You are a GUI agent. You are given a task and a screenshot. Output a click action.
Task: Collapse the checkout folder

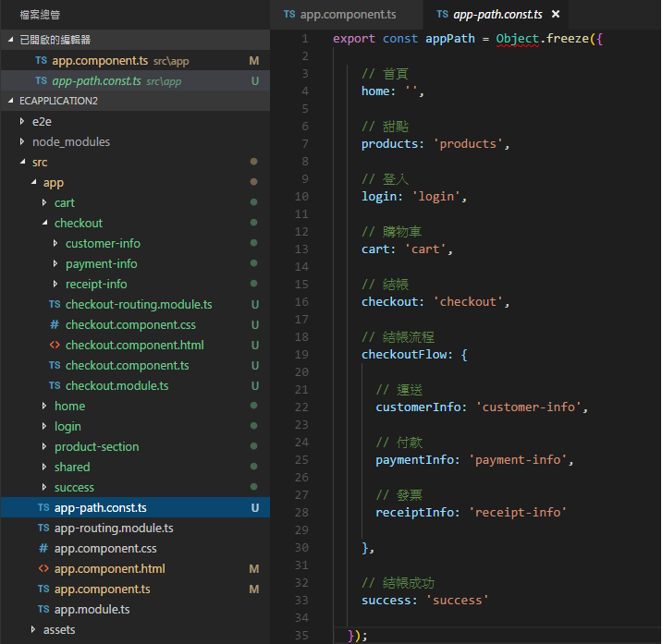44,223
